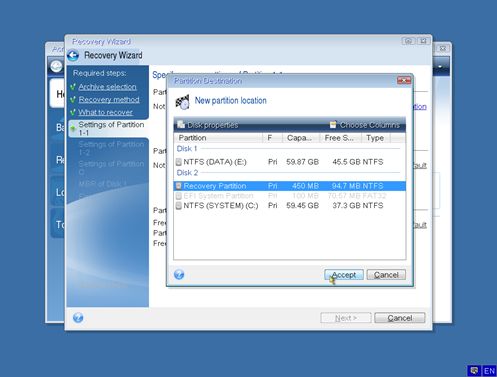Select NTFS (SYSTEM) (C:) partition row

pos(289,205)
